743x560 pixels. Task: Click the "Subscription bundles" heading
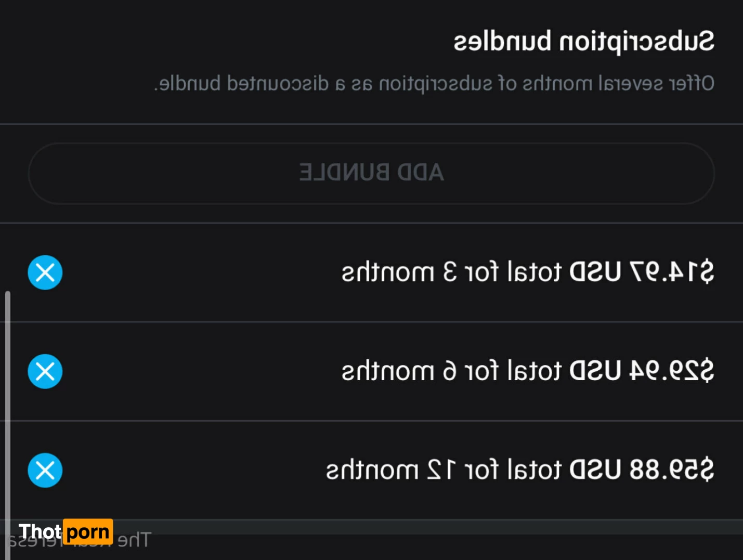(584, 42)
